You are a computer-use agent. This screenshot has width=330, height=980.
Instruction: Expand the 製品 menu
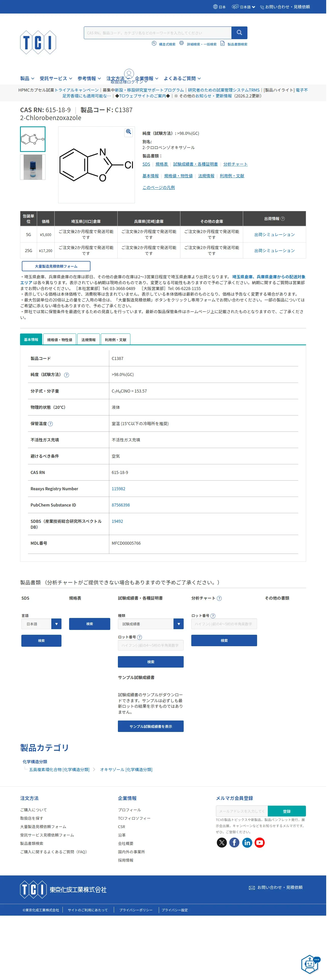[27, 78]
